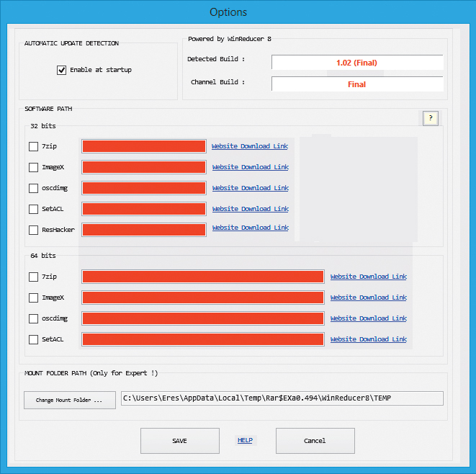Screen dimensions: 476x474
Task: Open ResHacker Website Download Link
Action: (x=250, y=228)
